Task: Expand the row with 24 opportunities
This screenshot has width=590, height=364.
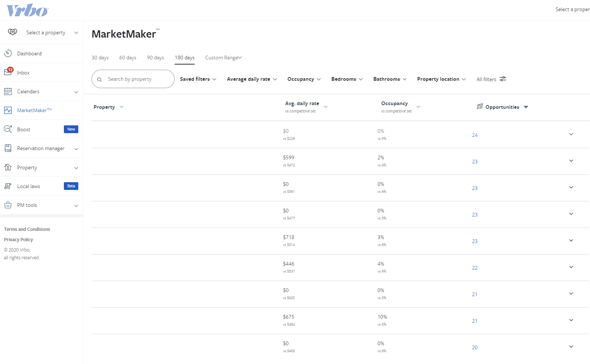Action: point(571,134)
